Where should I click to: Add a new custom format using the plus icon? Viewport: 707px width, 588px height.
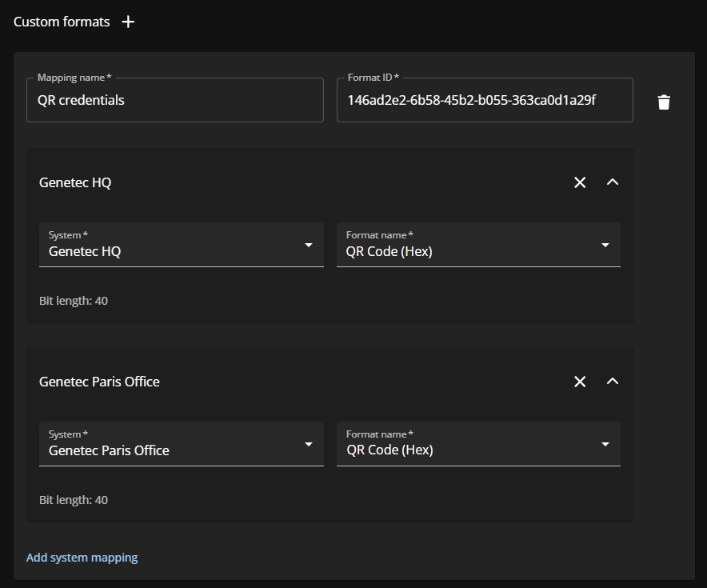128,22
